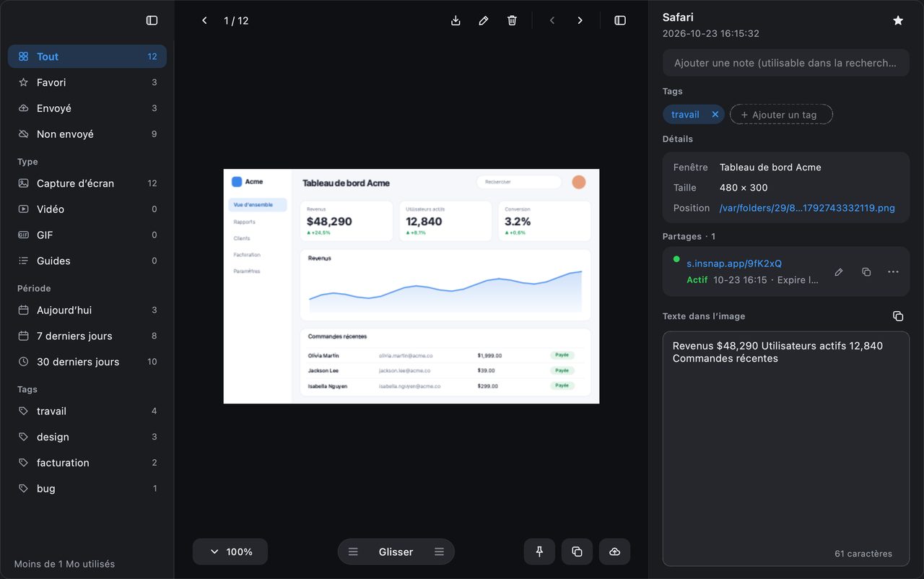This screenshot has height=579, width=924.
Task: Show captures from 7 derniers jours
Action: [x=87, y=336]
